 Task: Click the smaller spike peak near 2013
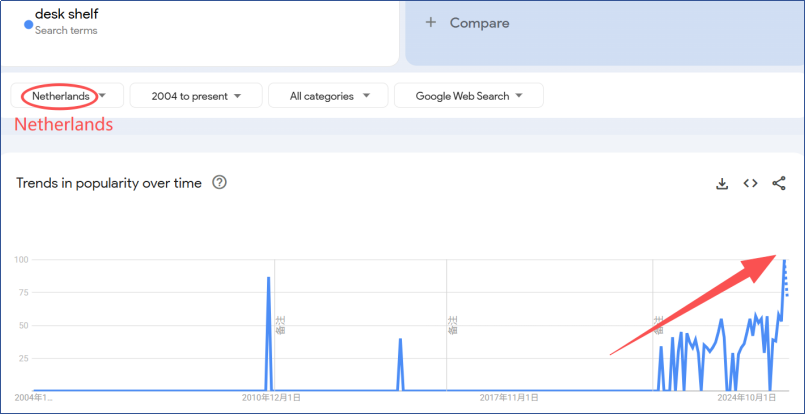tap(400, 340)
